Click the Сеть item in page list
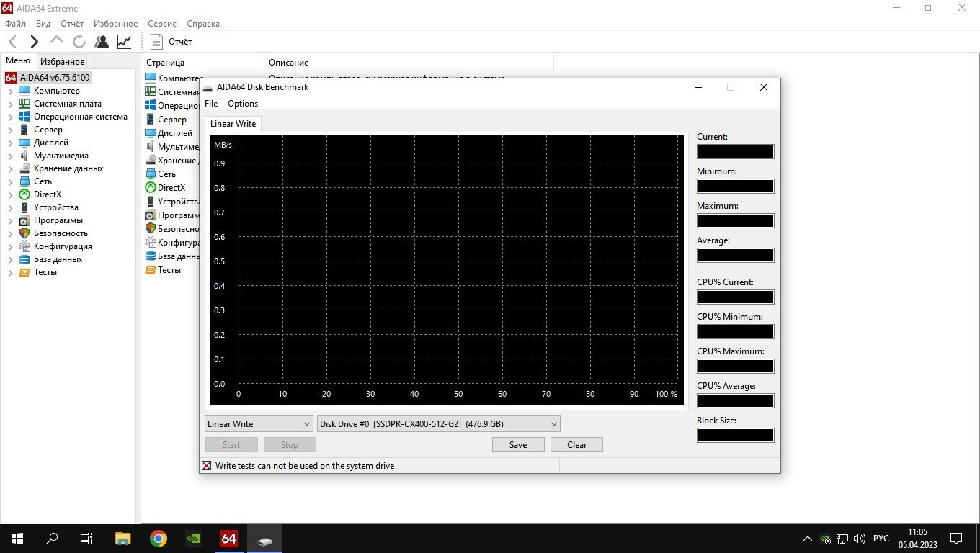 click(x=166, y=174)
